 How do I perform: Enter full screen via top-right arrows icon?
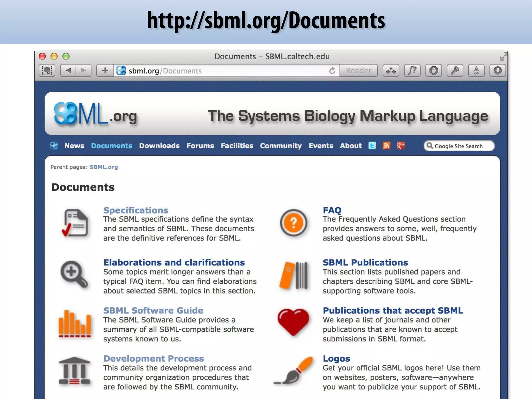pos(503,56)
